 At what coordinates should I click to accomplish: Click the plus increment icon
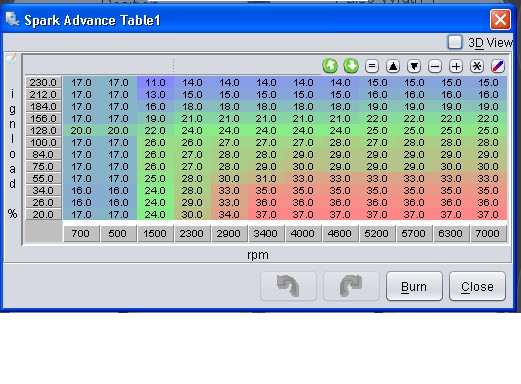click(x=456, y=66)
